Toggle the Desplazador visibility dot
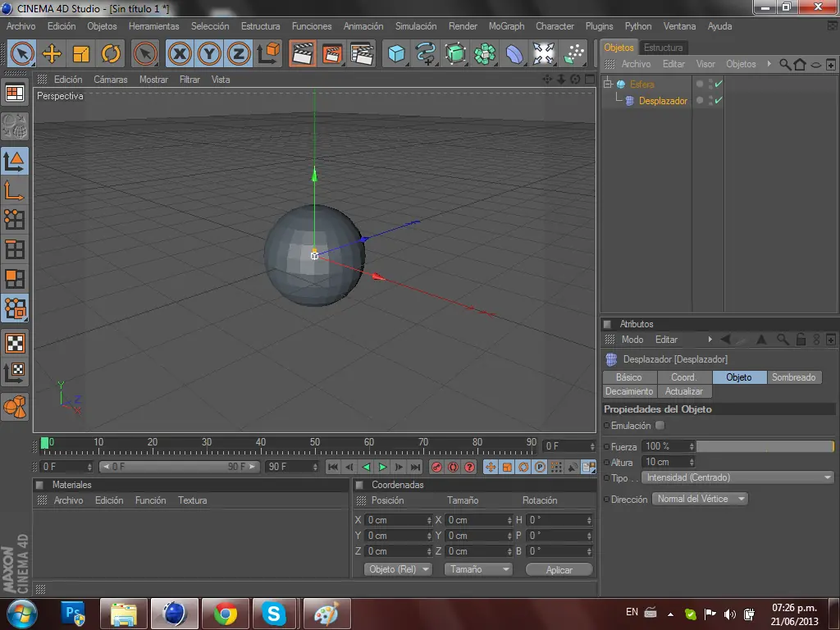The height and width of the screenshot is (630, 840). (x=700, y=100)
